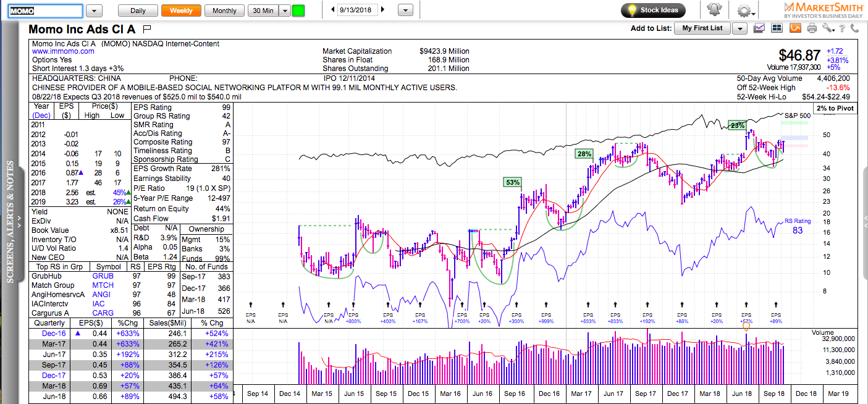The height and width of the screenshot is (404, 868).
Task: Open the dropdown after the date field
Action: click(405, 11)
